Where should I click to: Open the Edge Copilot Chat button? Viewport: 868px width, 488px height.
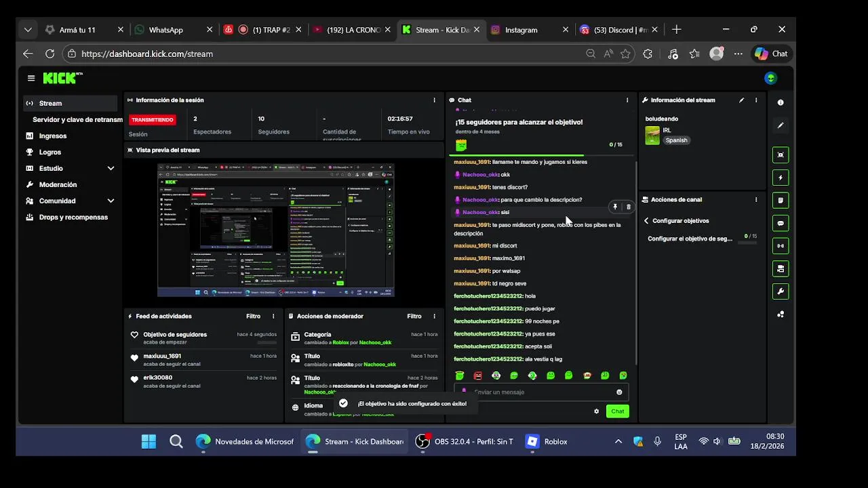(x=772, y=54)
